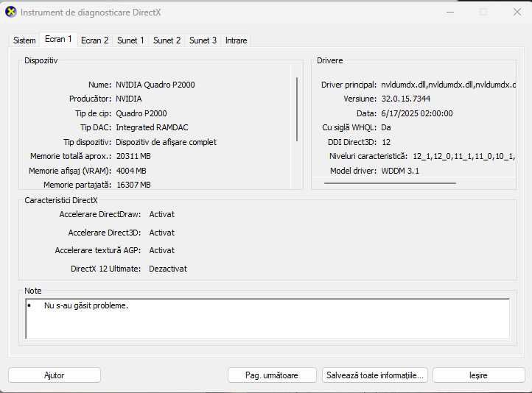Click the WDDM 3.1 driver model value
532x393 pixels.
pos(400,171)
